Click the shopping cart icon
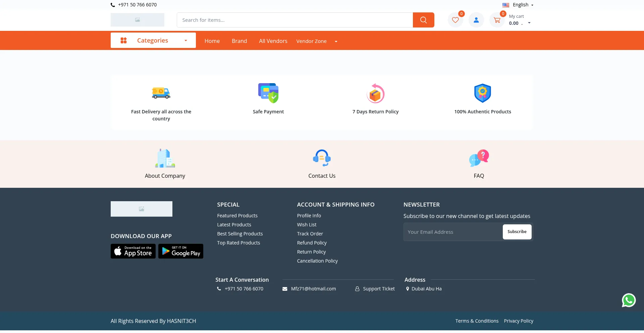Image resolution: width=644 pixels, height=333 pixels. [x=497, y=20]
